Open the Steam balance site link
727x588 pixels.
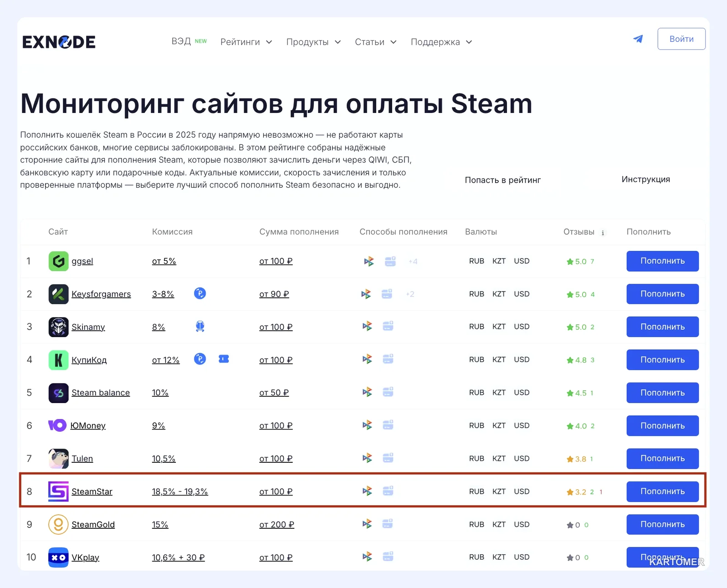click(101, 393)
